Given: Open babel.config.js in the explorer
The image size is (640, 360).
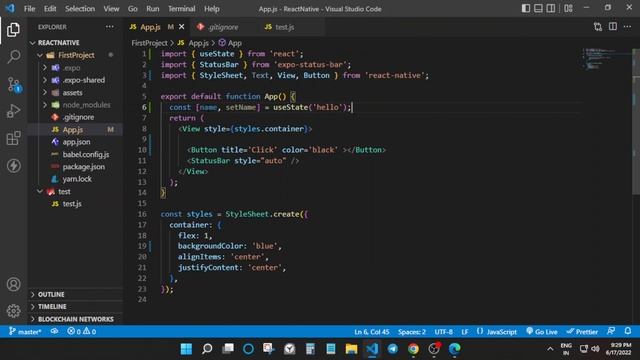Looking at the screenshot, I should [86, 154].
